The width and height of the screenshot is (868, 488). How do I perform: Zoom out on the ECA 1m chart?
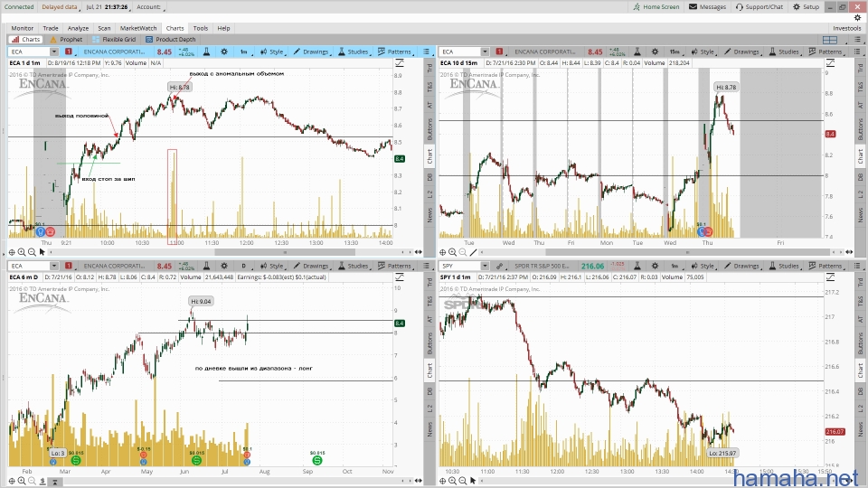coord(32,252)
